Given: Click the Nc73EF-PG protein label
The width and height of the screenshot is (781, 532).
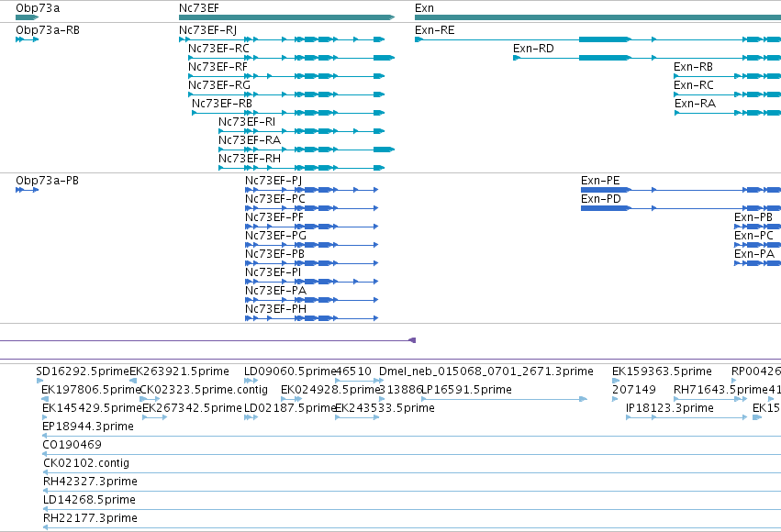Looking at the screenshot, I should (275, 236).
